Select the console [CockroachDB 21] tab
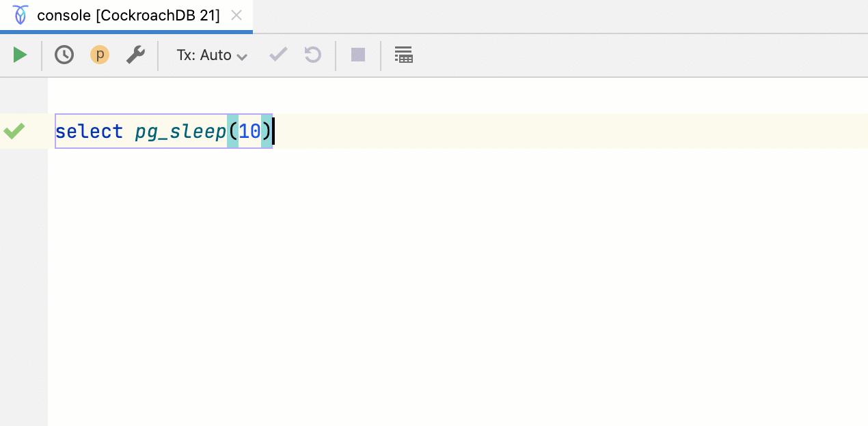 pyautogui.click(x=128, y=16)
